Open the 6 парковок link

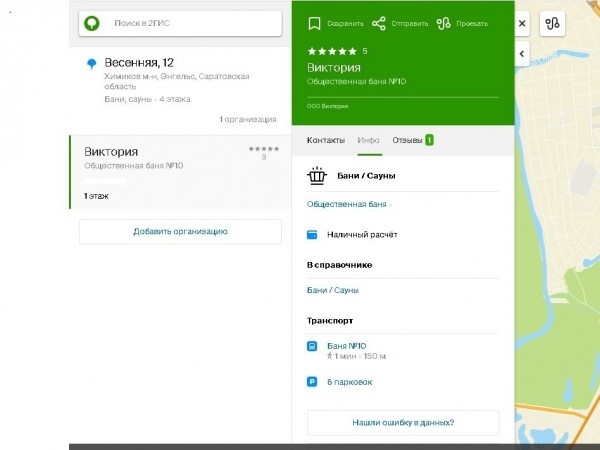coord(350,382)
